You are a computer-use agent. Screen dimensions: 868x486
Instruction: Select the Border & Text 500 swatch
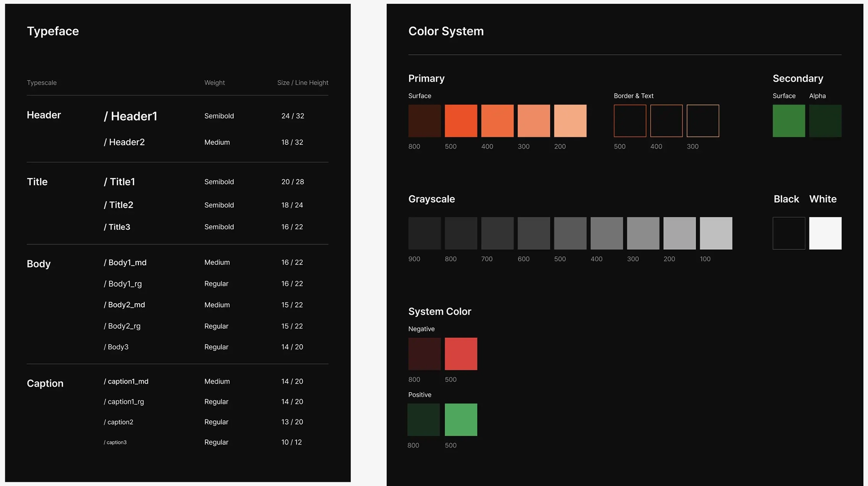[x=630, y=121]
